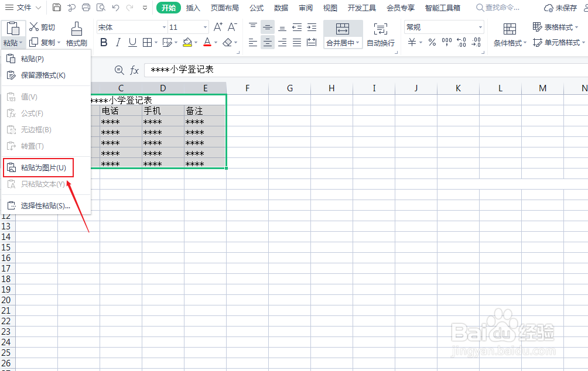Screen dimensions: 588x371
Task: Click the formula bar text field
Action: [366, 70]
